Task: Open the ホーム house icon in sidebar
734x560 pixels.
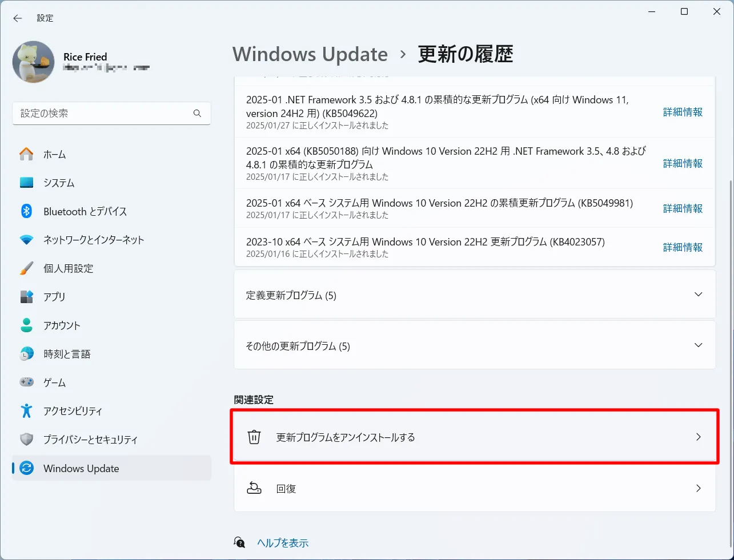Action: (x=27, y=154)
